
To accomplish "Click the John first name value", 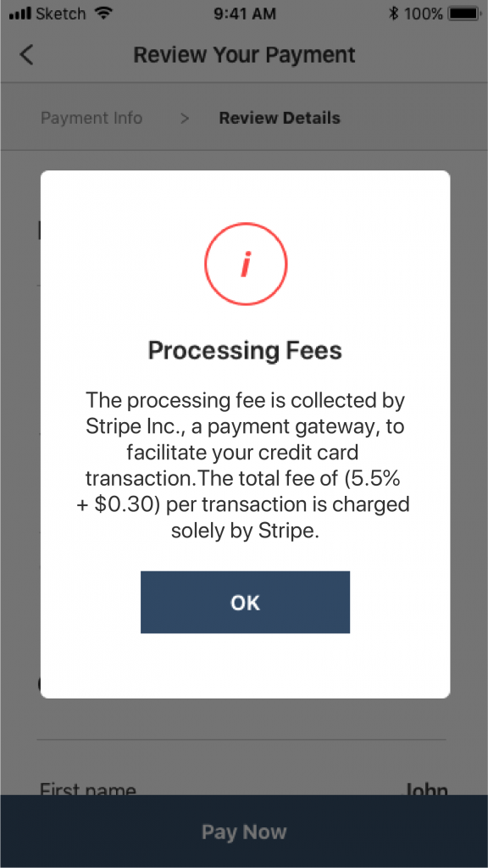I will [425, 789].
